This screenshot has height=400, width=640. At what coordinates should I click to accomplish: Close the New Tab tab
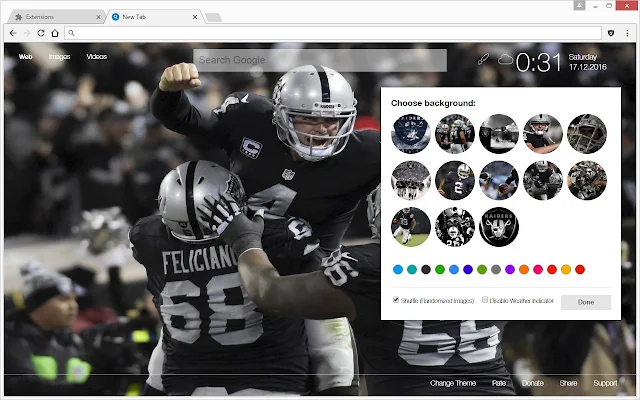click(x=195, y=17)
